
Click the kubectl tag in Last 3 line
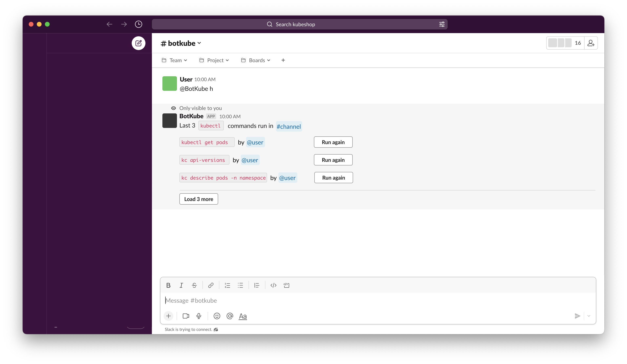(x=211, y=126)
